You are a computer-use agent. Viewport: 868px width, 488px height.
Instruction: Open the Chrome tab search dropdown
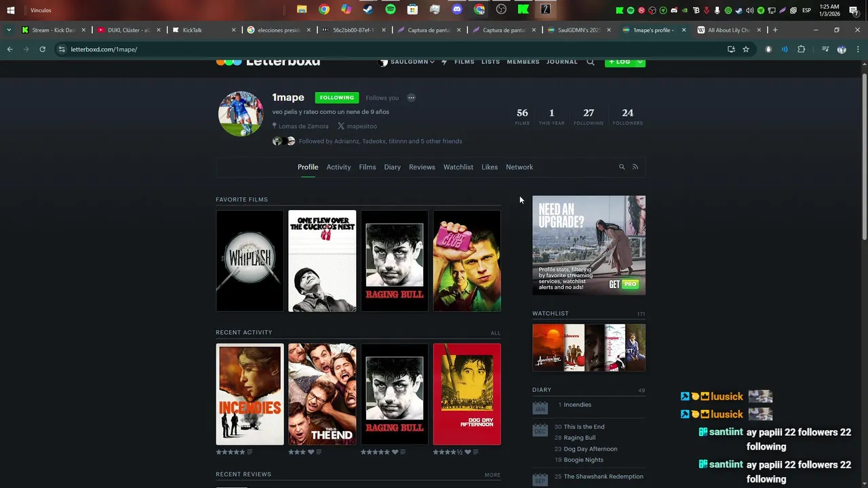tap(8, 30)
